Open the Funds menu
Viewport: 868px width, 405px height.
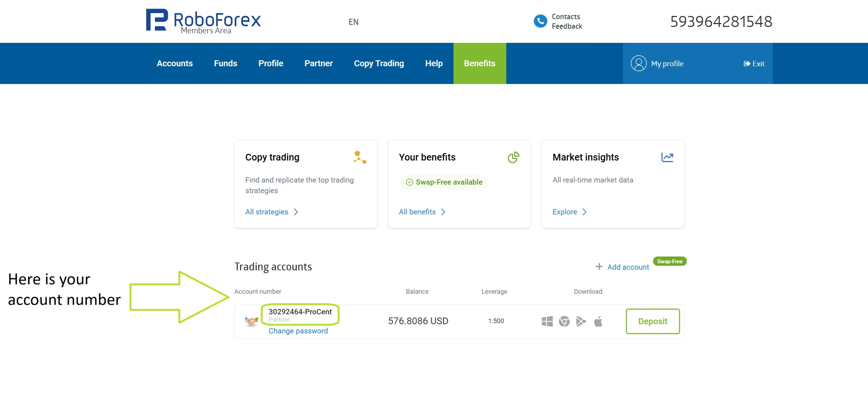(225, 63)
